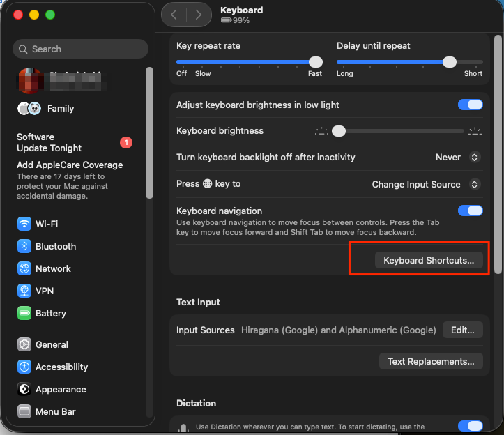Select Appearance label in sidebar
Viewport: 504px width, 435px height.
click(61, 390)
